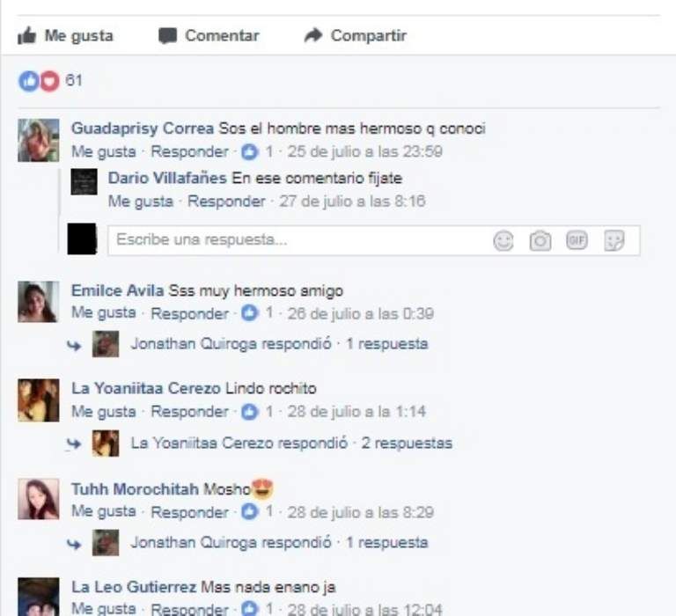
Task: Expand La Yoaniitaa Cerezo's 2 respuestas
Action: pyautogui.click(x=291, y=444)
